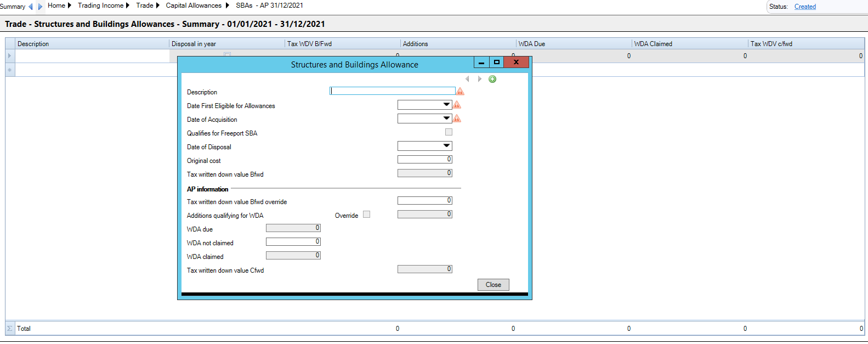
Task: Click the new row asterisk marker
Action: 9,70
